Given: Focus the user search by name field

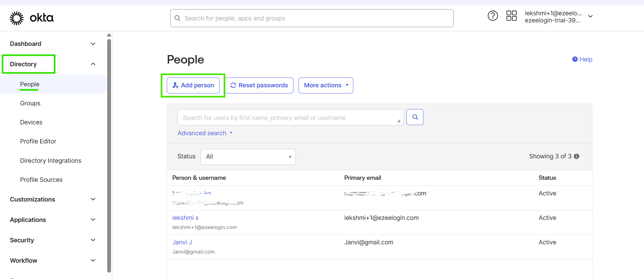Looking at the screenshot, I should (x=290, y=117).
